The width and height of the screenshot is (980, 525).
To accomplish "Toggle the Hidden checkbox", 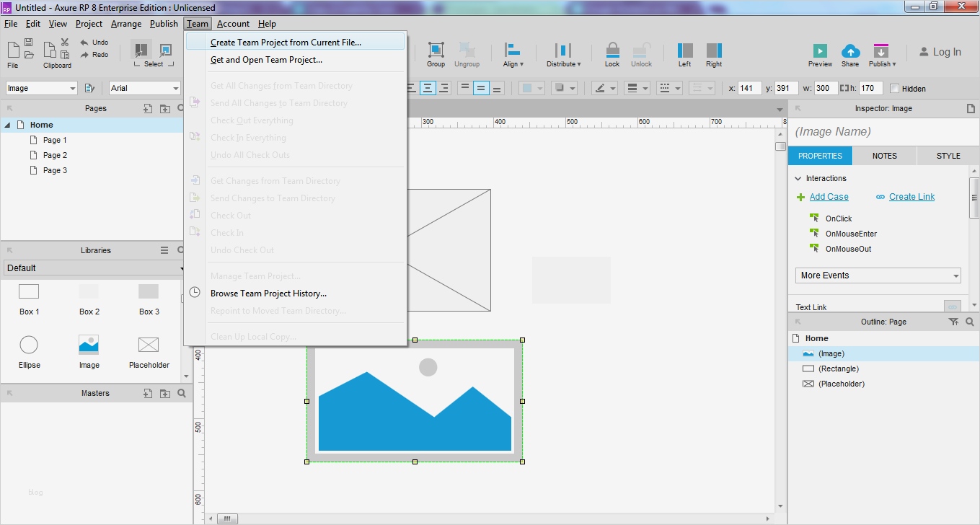I will pyautogui.click(x=895, y=89).
